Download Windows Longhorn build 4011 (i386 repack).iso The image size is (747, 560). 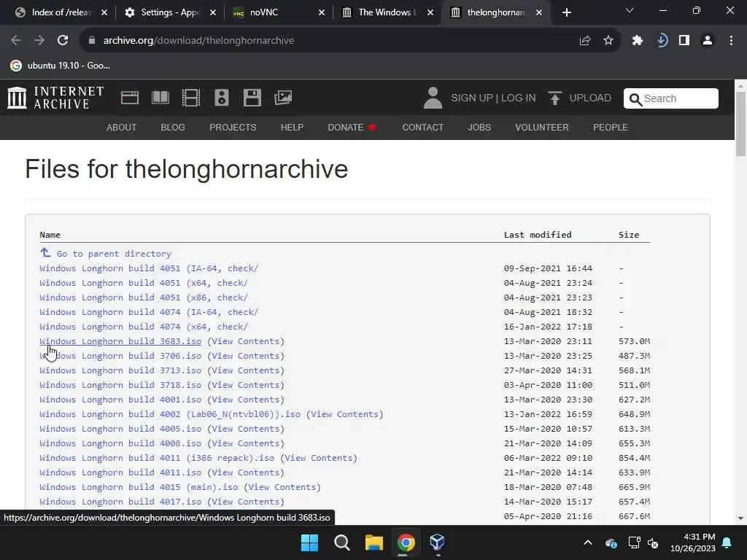157,458
